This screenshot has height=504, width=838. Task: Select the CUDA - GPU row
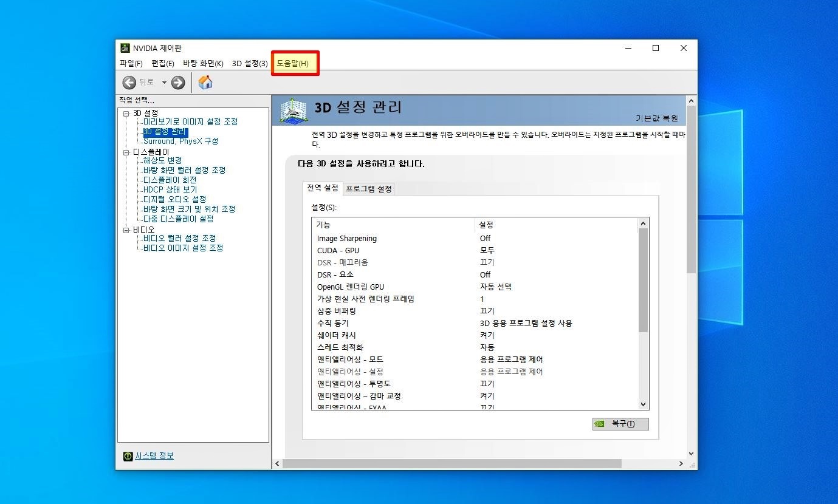[x=475, y=250]
